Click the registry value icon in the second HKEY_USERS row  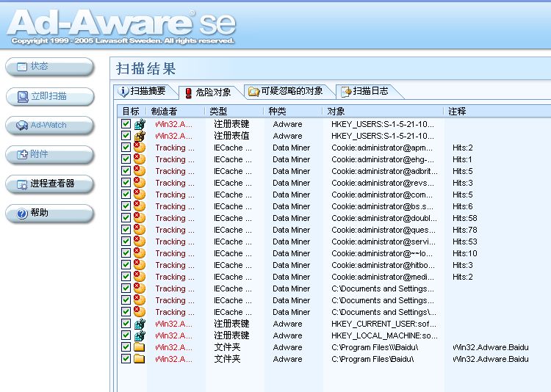[x=140, y=136]
